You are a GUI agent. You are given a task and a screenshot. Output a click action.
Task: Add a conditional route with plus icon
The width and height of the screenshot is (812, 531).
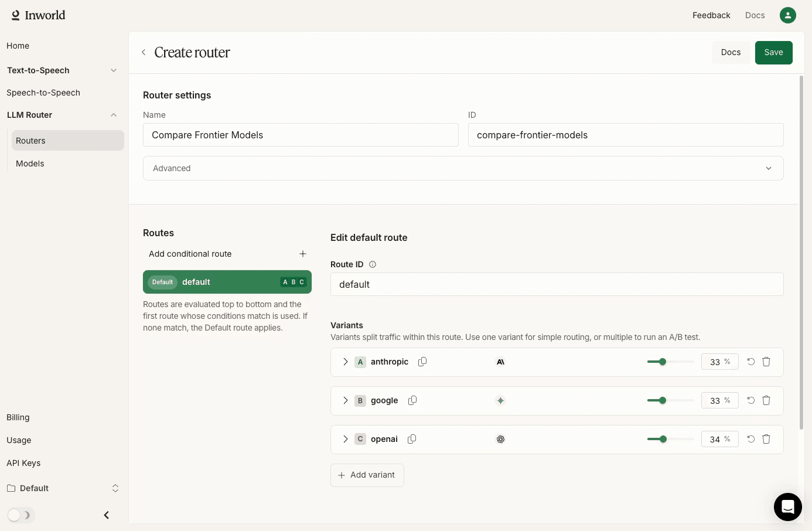click(303, 254)
